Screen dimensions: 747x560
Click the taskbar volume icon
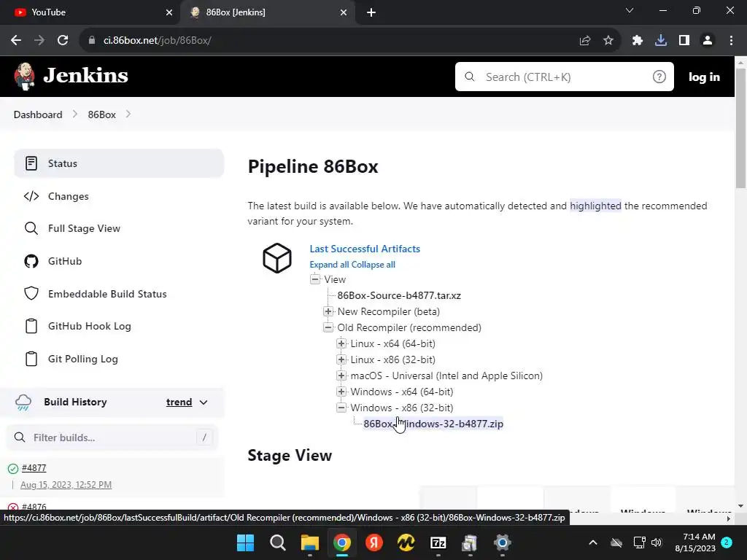(657, 542)
